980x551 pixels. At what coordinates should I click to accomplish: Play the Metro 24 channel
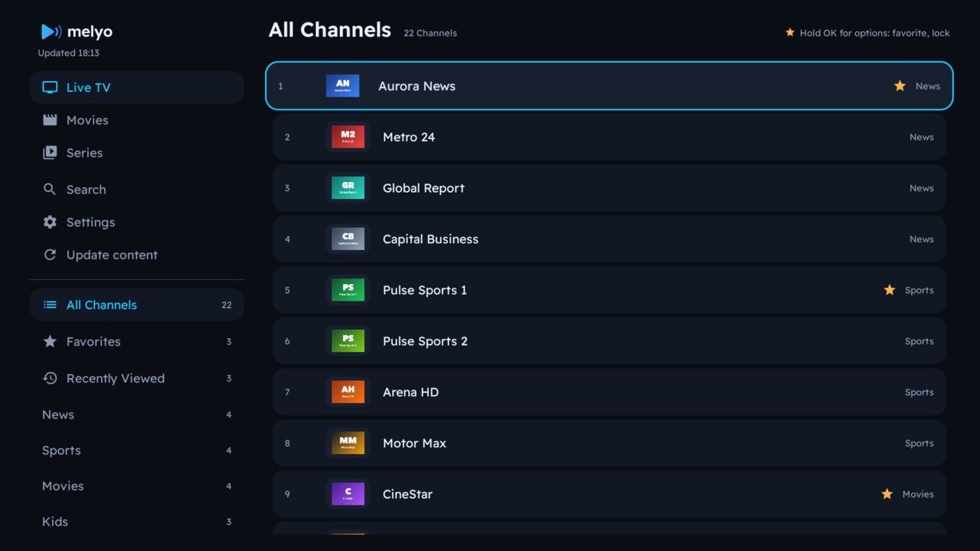(609, 137)
